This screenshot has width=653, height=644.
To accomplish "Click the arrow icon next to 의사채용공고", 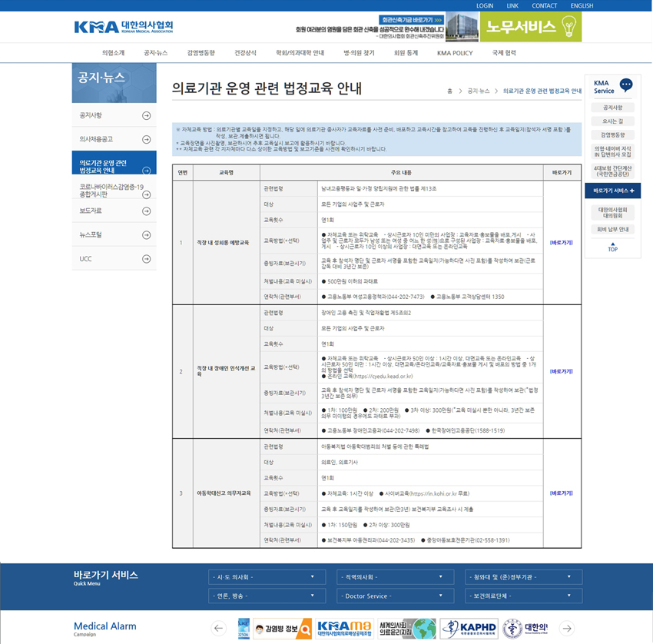I will tap(146, 139).
